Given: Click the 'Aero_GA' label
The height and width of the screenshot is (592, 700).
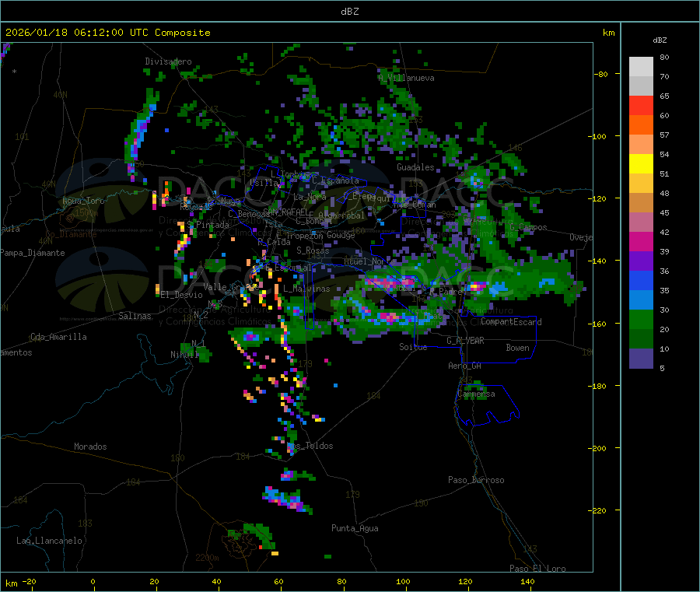Looking at the screenshot, I should pos(465,366).
